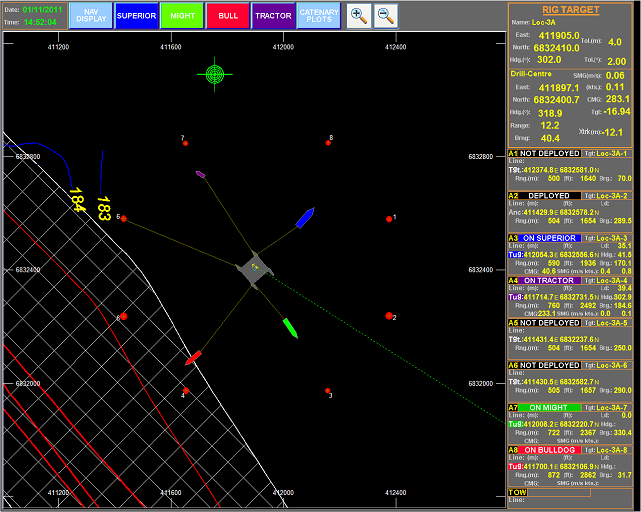641x512 pixels.
Task: Click the rig target East value 411905.0
Action: tap(559, 36)
